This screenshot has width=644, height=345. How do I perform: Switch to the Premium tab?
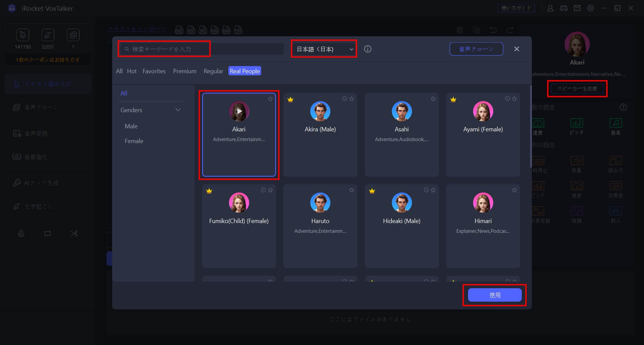pyautogui.click(x=185, y=71)
